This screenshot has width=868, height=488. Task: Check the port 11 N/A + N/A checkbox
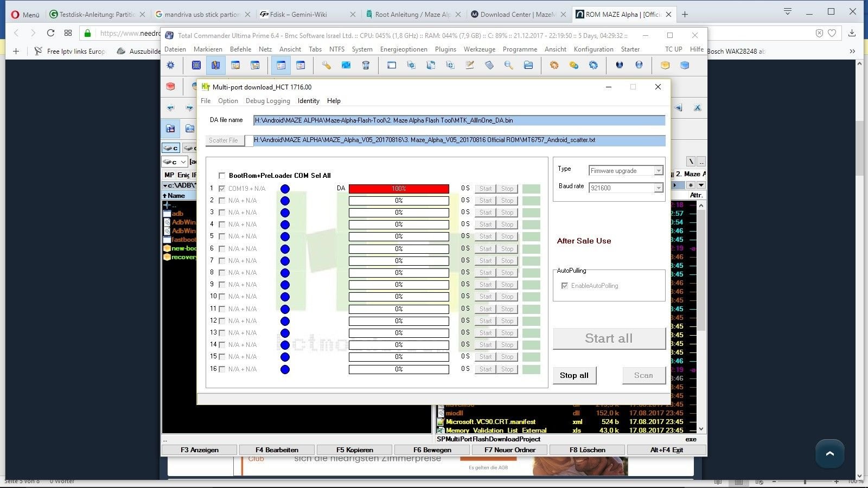coord(222,309)
